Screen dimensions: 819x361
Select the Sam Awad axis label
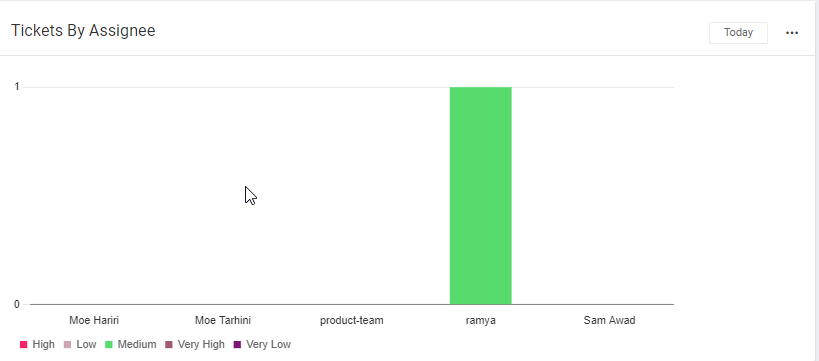pos(610,320)
